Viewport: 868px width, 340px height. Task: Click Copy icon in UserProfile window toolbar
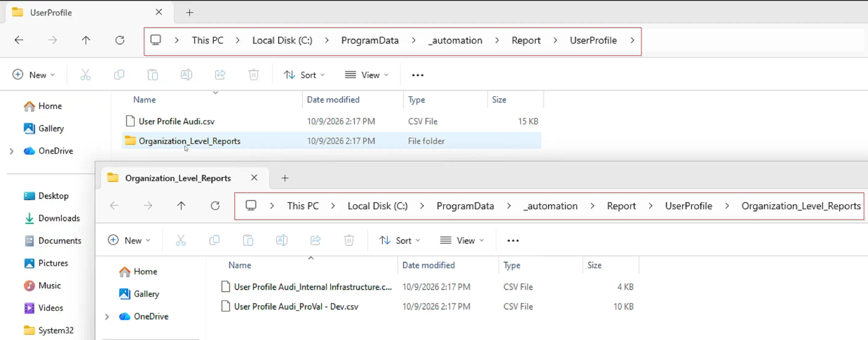[119, 75]
